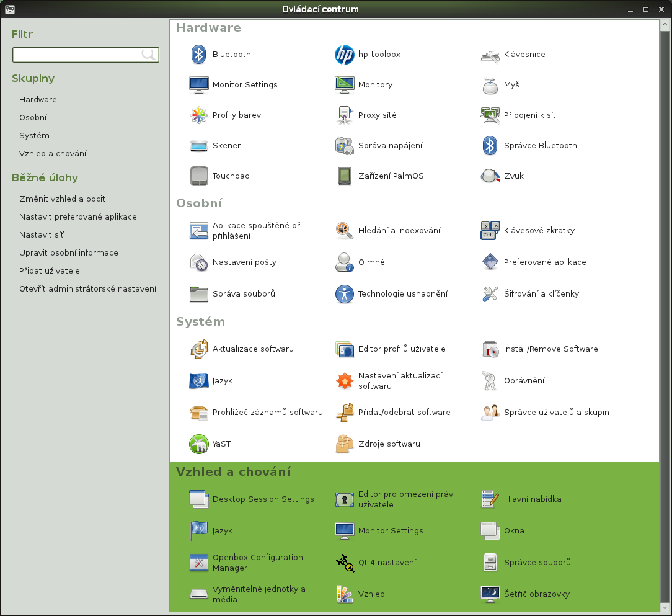Open Technologie usnadnění accessibility

(x=344, y=294)
